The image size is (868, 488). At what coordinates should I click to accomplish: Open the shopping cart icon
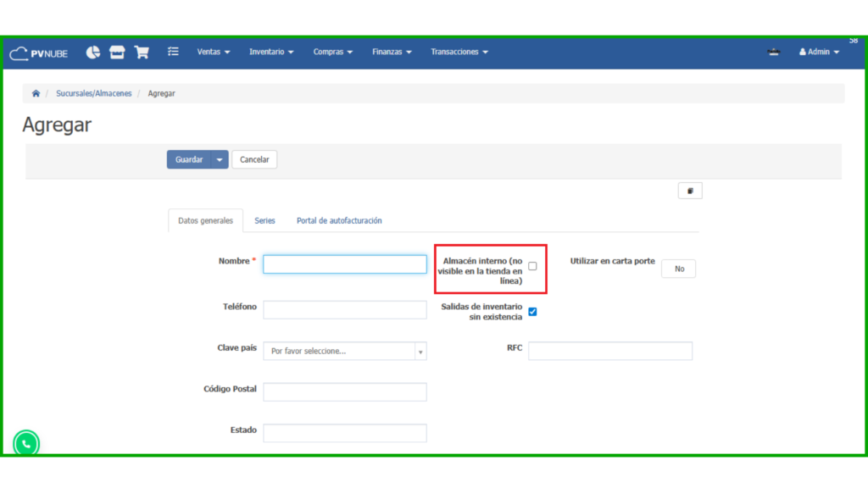pyautogui.click(x=142, y=52)
